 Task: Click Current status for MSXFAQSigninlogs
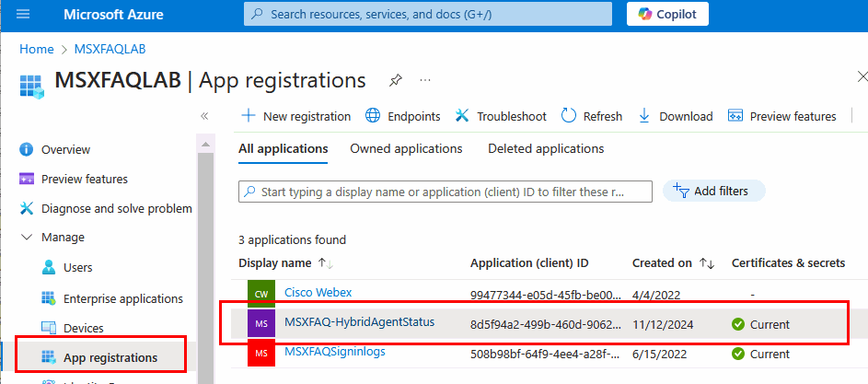click(x=760, y=355)
